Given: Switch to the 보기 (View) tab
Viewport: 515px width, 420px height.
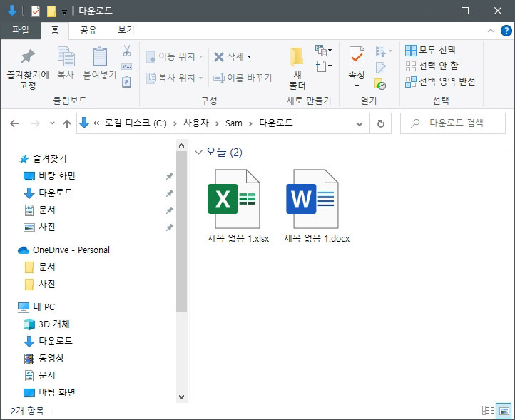Looking at the screenshot, I should coord(126,30).
